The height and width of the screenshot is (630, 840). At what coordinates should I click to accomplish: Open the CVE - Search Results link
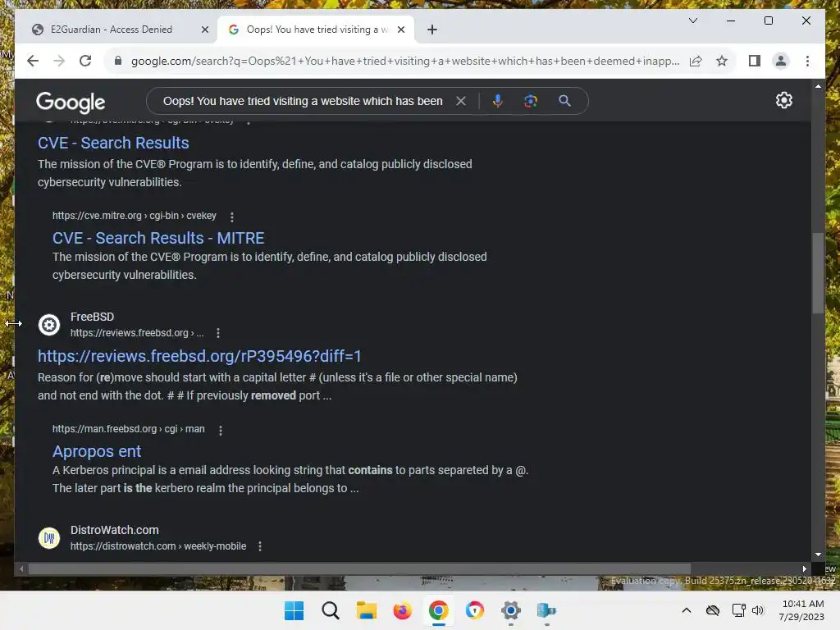coord(113,143)
